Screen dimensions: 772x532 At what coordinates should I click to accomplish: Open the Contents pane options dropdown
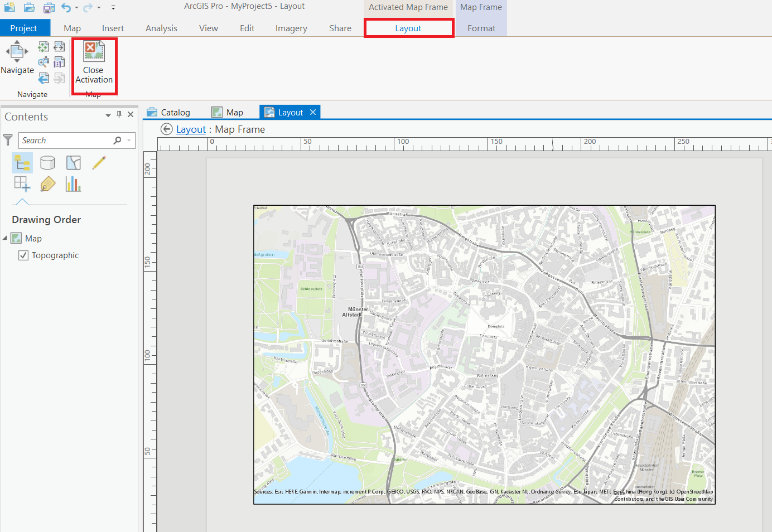click(x=108, y=115)
